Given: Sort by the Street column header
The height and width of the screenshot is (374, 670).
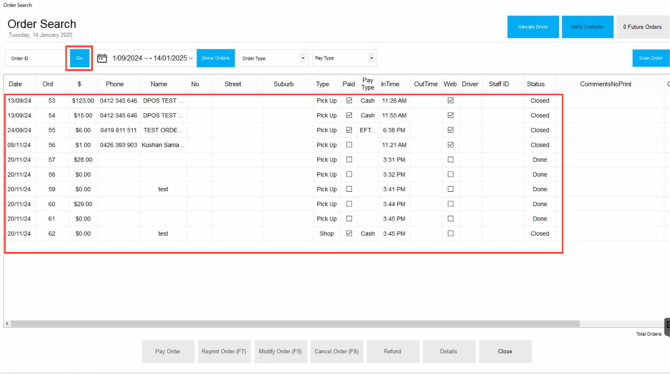Looking at the screenshot, I should coord(233,84).
